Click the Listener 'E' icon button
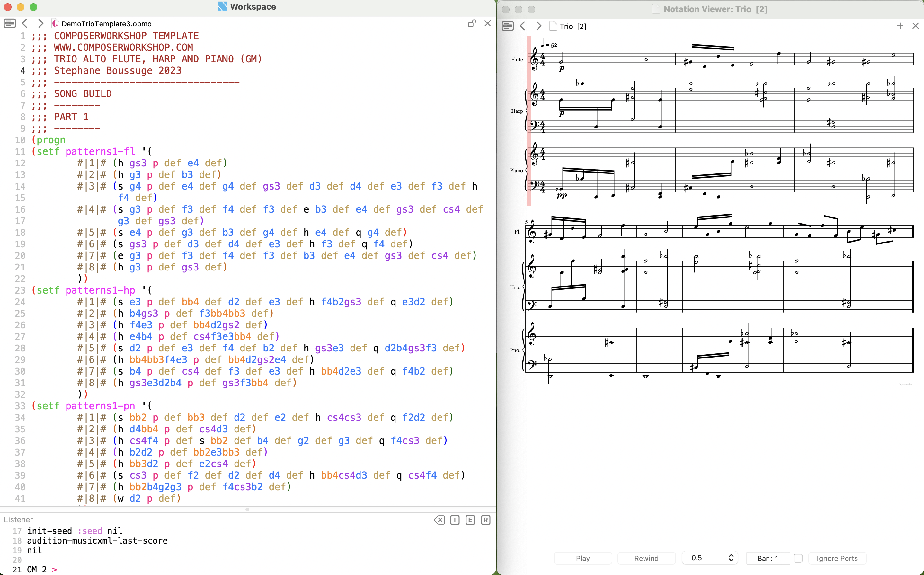The height and width of the screenshot is (575, 924). pyautogui.click(x=470, y=520)
